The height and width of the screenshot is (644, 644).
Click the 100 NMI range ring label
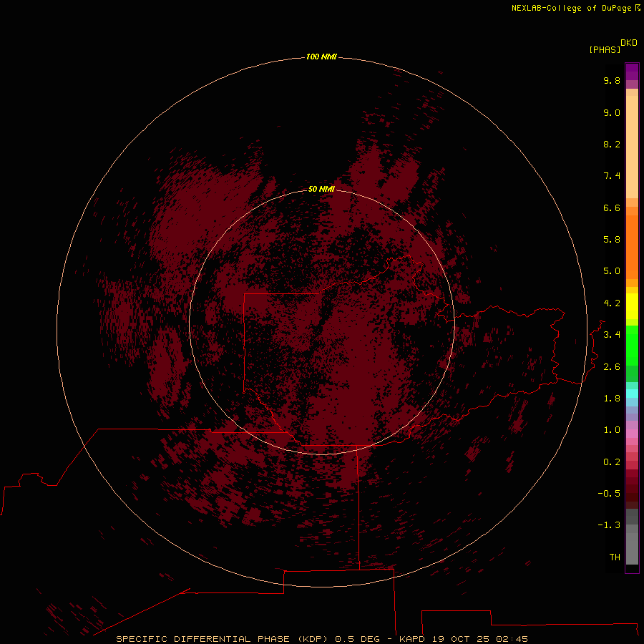321,57
